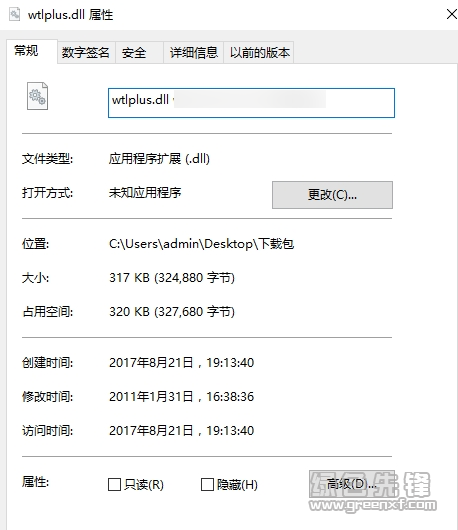
Task: Close the wtlplus.dll properties dialog
Action: point(452,14)
